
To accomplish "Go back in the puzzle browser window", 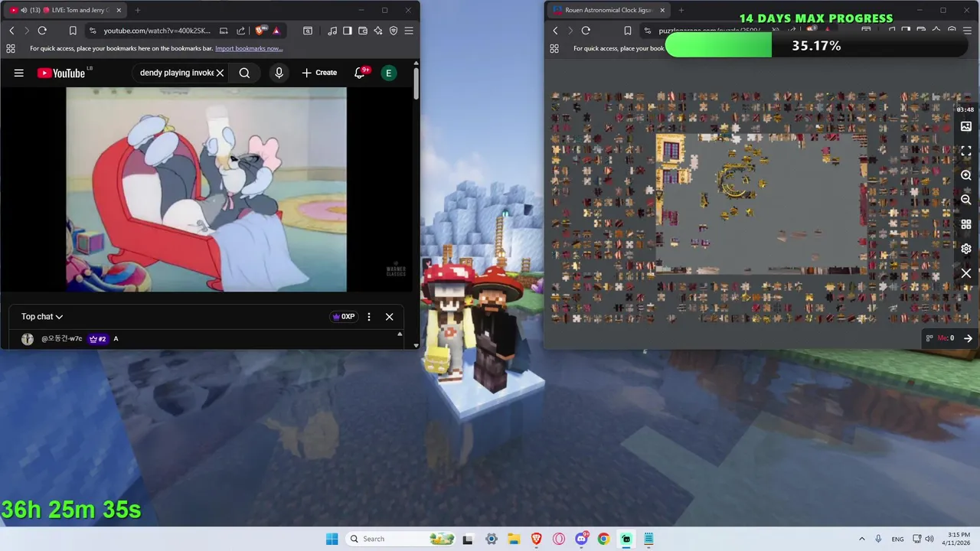I will [x=555, y=31].
